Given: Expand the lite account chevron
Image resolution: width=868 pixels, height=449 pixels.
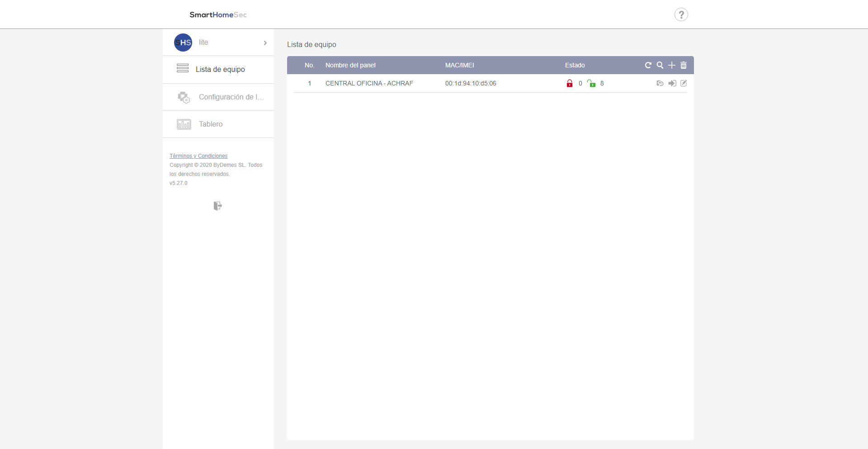Looking at the screenshot, I should (x=265, y=43).
